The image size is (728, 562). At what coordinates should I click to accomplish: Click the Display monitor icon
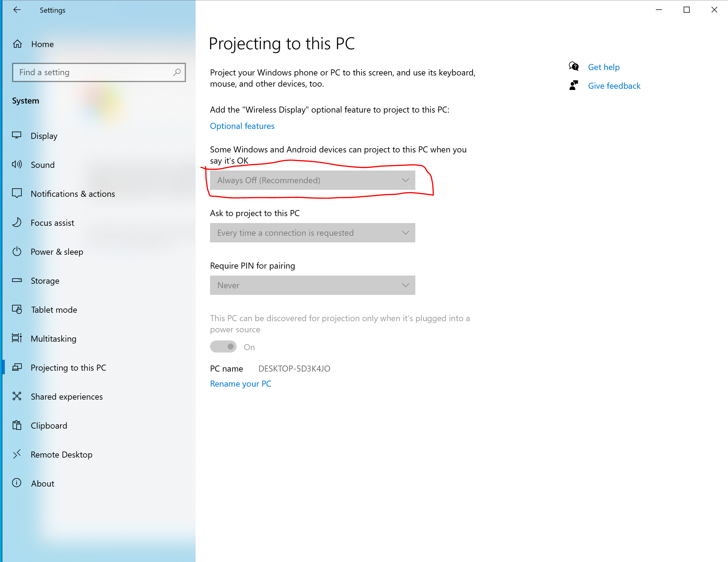coord(17,135)
